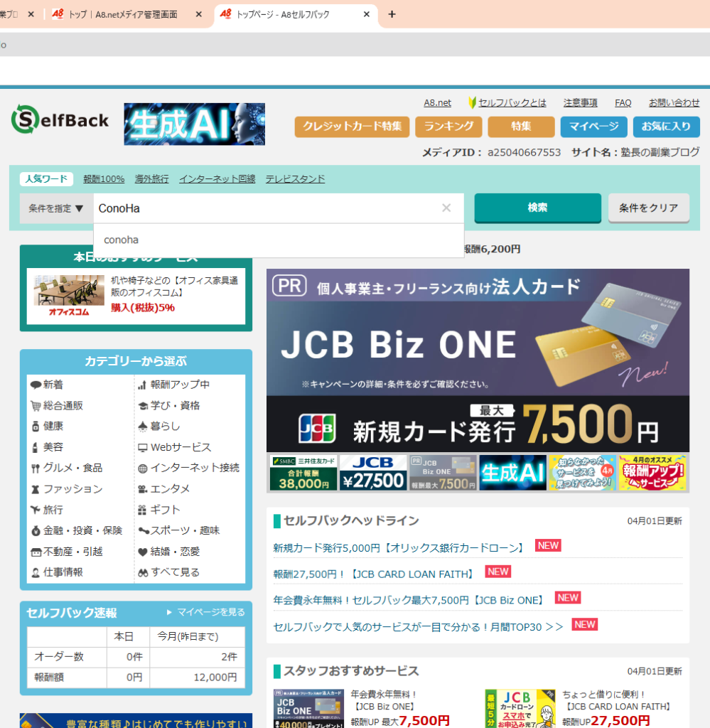Select the 生成AI carousel thumbnail
This screenshot has height=728, width=710.
coord(513,473)
